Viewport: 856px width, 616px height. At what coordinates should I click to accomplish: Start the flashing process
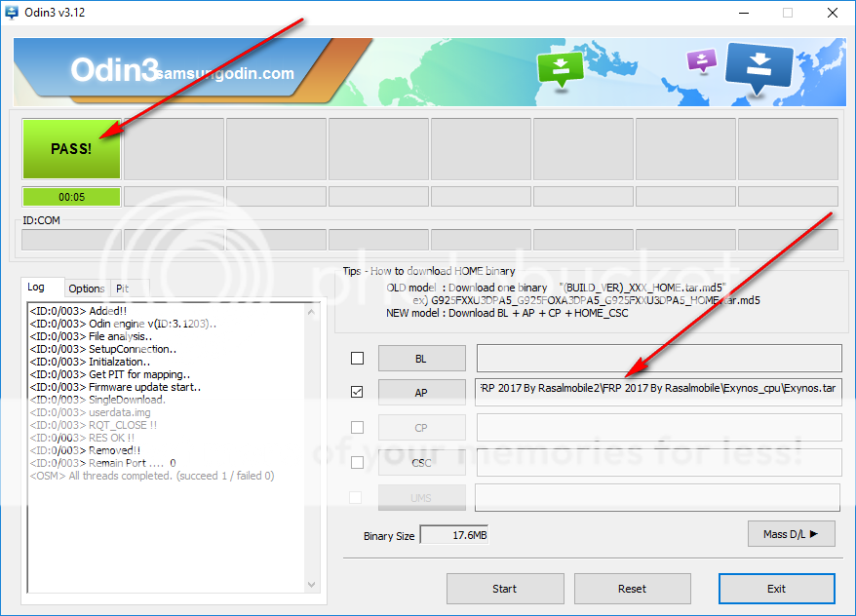click(x=505, y=589)
